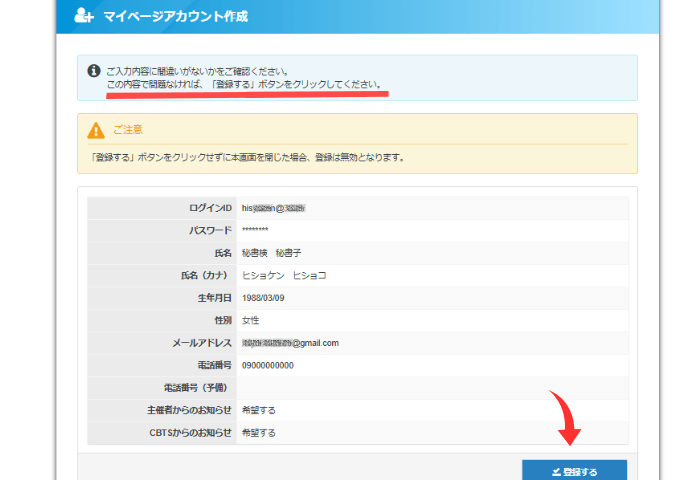The width and height of the screenshot is (700, 480).
Task: Click the info circle icon
Action: click(94, 71)
